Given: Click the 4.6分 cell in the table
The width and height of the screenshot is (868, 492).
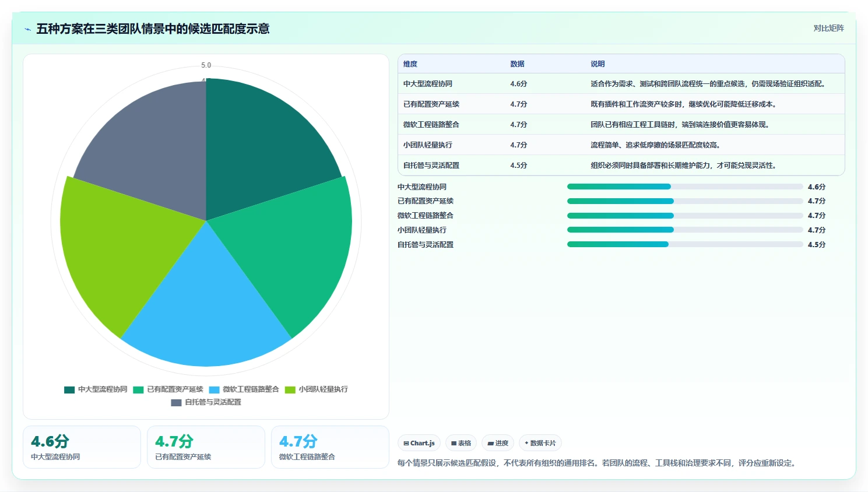Looking at the screenshot, I should [518, 84].
